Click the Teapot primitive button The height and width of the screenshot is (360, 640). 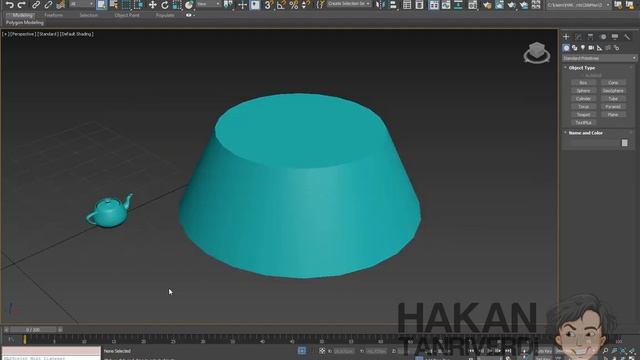point(583,115)
